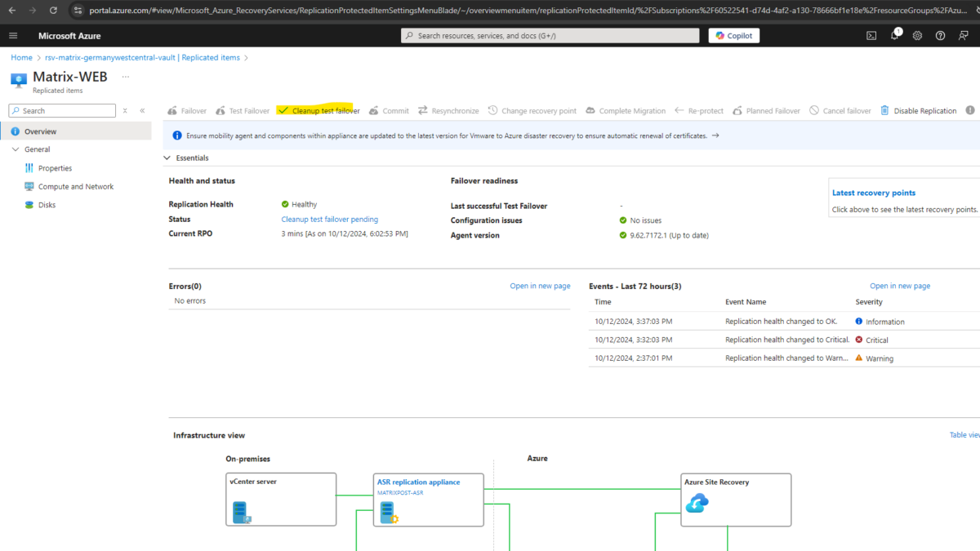Viewport: 980px width, 551px height.
Task: Open the notifications bell
Action: pos(894,35)
